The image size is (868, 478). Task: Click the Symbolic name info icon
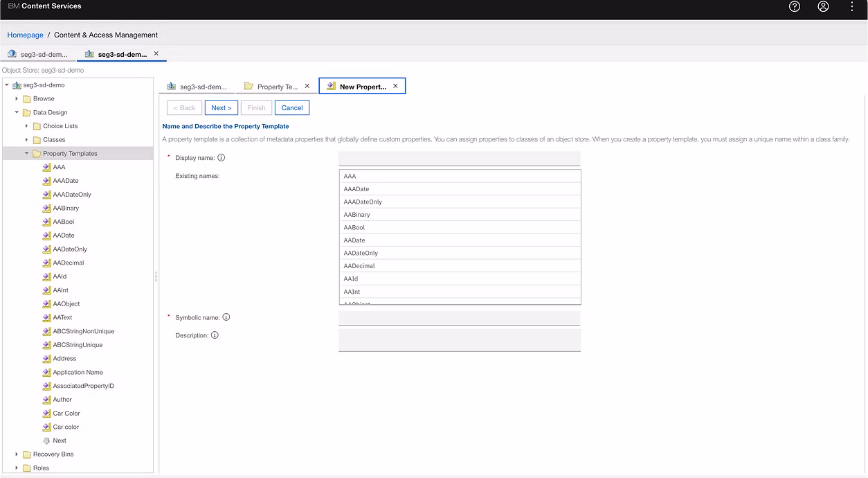point(226,317)
